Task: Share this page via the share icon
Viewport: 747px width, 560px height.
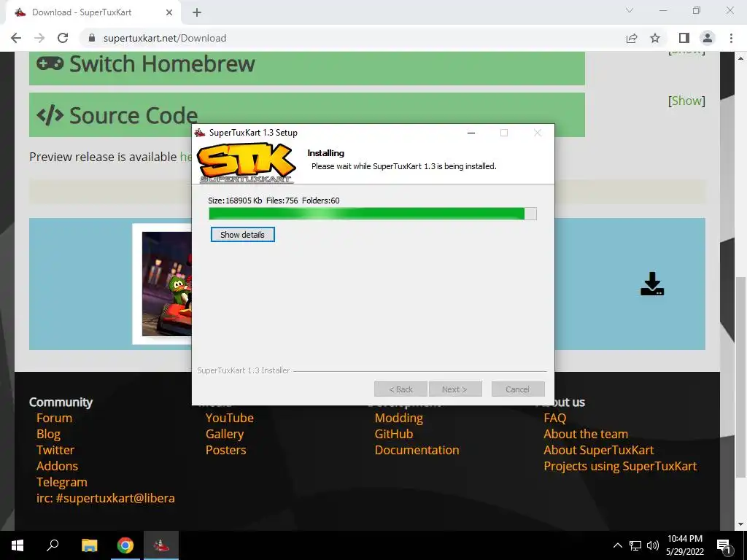Action: [x=632, y=38]
